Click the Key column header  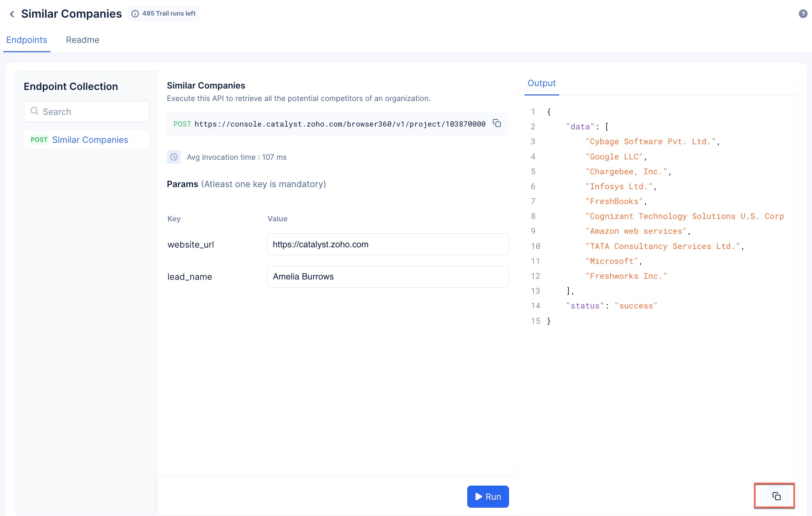tap(174, 219)
